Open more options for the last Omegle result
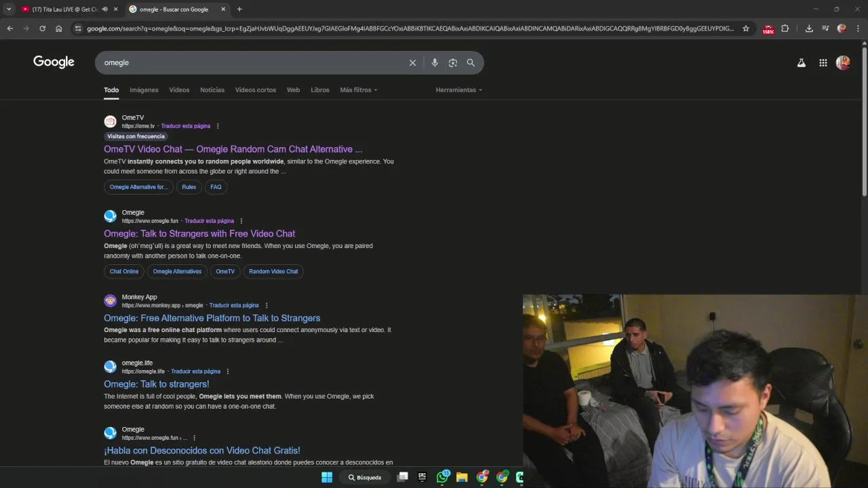868x488 pixels. [x=195, y=438]
